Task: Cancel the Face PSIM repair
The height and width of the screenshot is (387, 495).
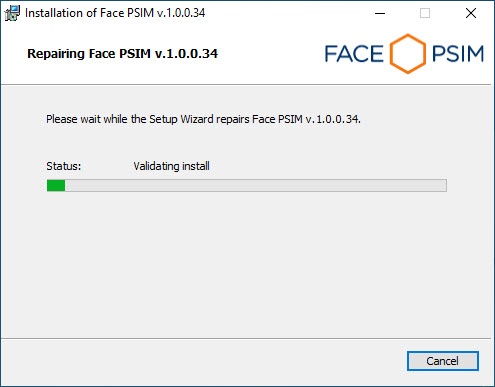Action: pos(443,361)
